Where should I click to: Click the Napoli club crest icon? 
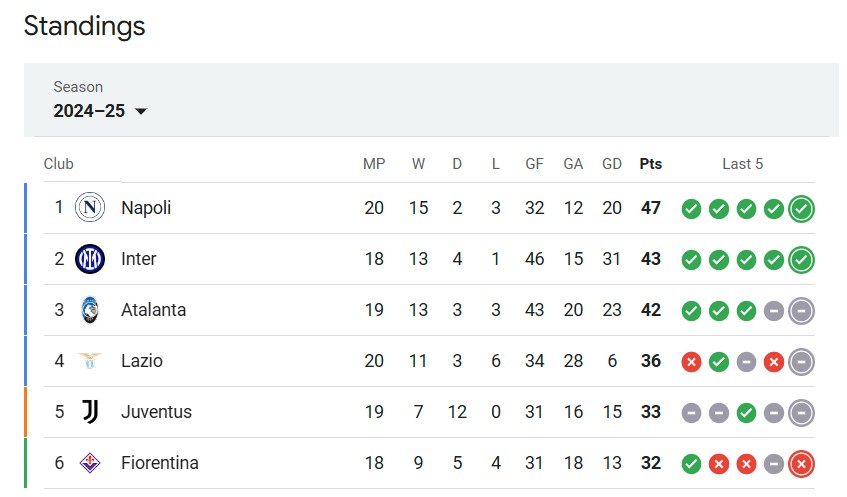coord(90,207)
